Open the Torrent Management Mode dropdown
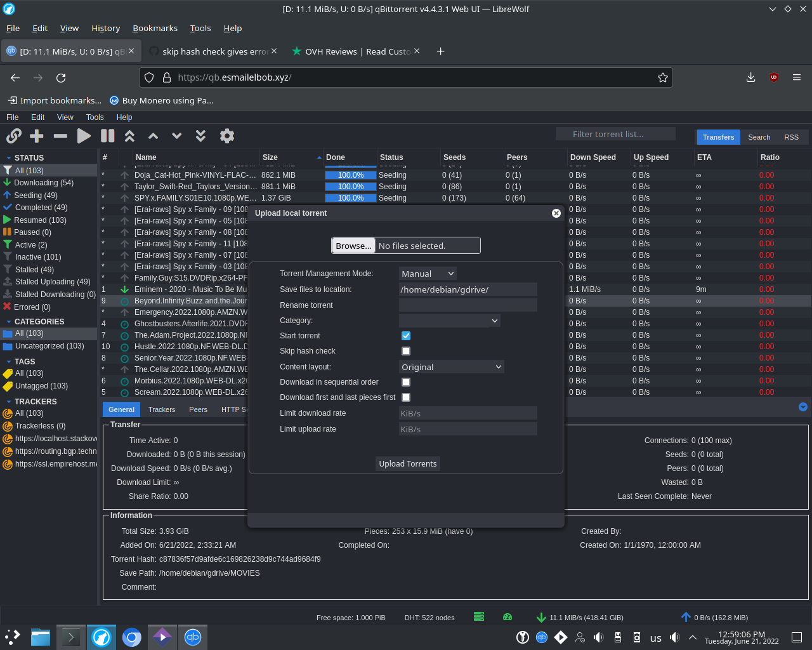812x650 pixels. pyautogui.click(x=427, y=273)
